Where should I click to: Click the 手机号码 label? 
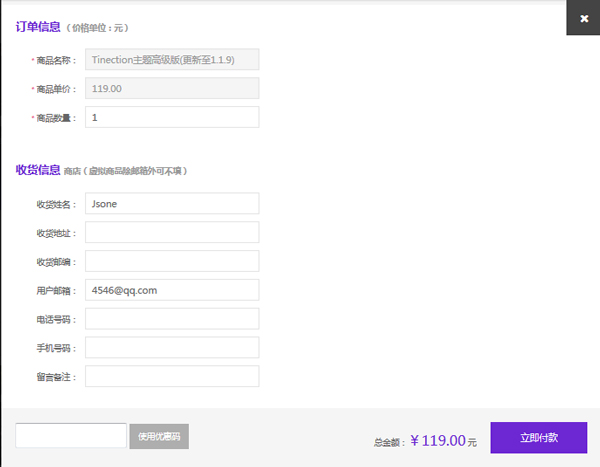pyautogui.click(x=56, y=348)
